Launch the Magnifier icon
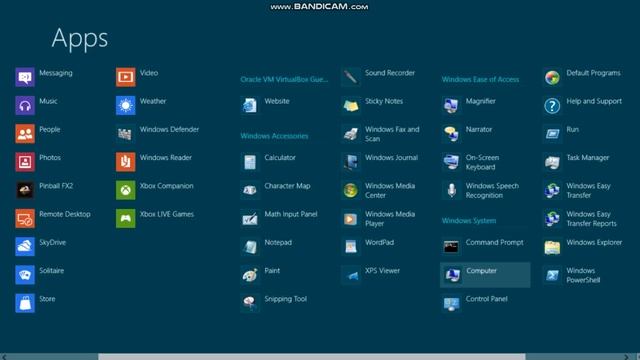The height and width of the screenshot is (360, 640). [451, 105]
